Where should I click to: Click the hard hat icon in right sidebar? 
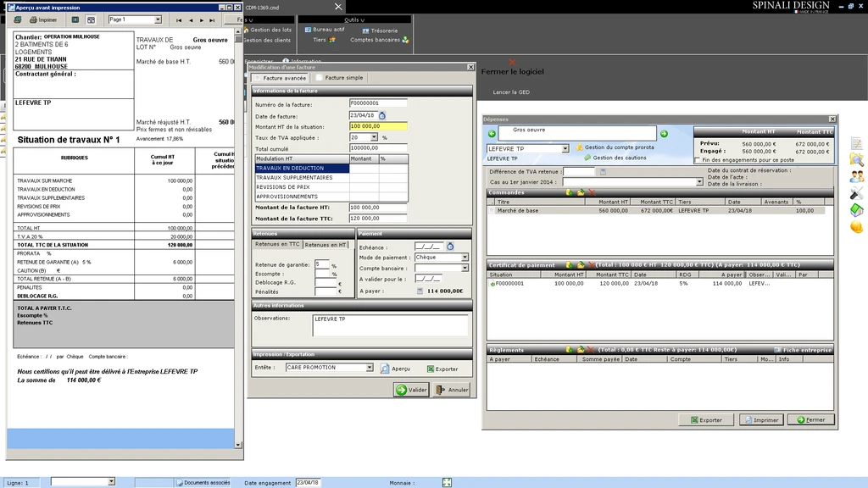(856, 226)
